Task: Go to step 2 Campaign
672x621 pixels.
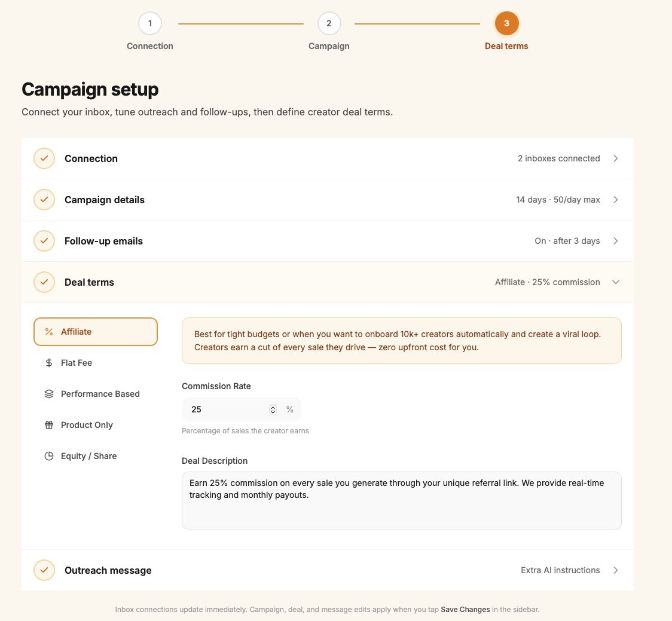Action: click(x=329, y=23)
